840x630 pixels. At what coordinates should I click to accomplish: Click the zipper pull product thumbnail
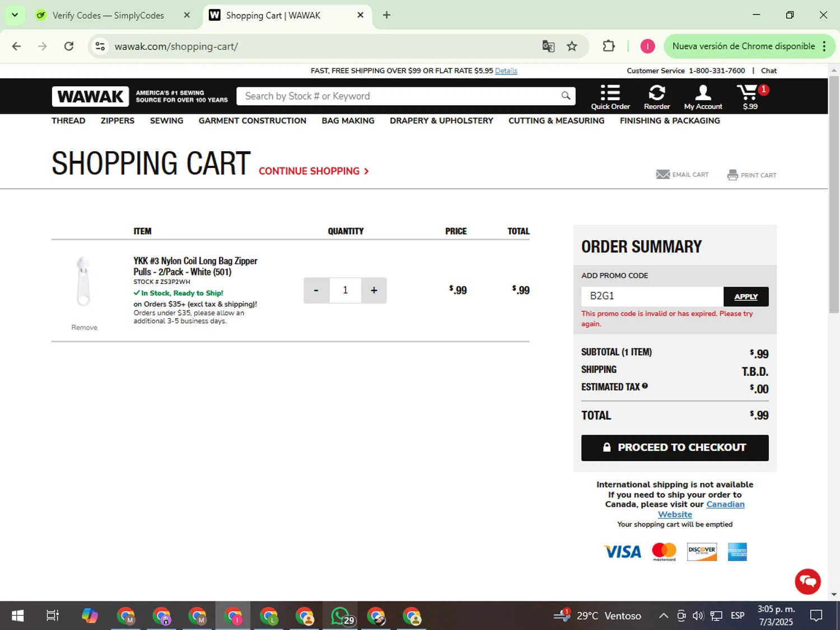click(84, 281)
